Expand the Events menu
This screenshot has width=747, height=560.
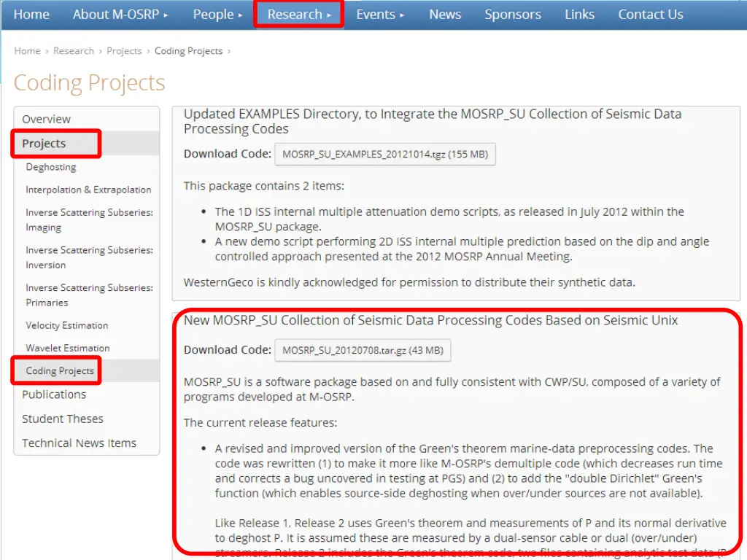click(x=380, y=15)
